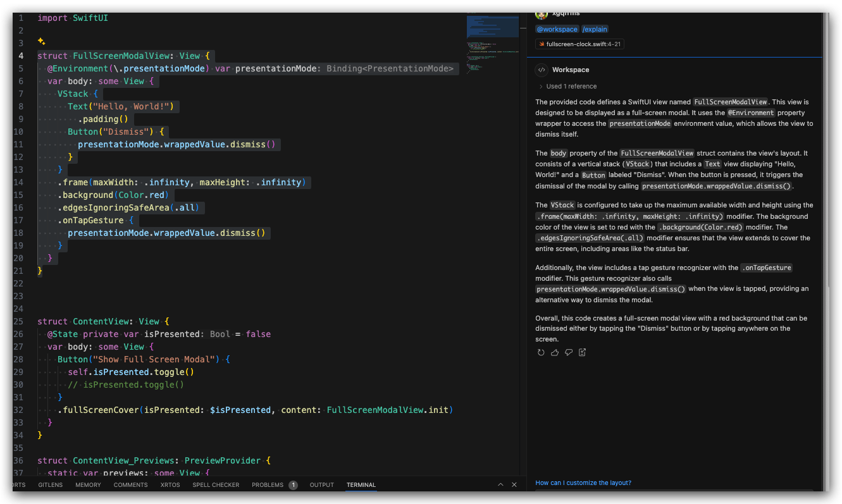
Task: Click '@State private var isPresented' line
Action: 159,334
